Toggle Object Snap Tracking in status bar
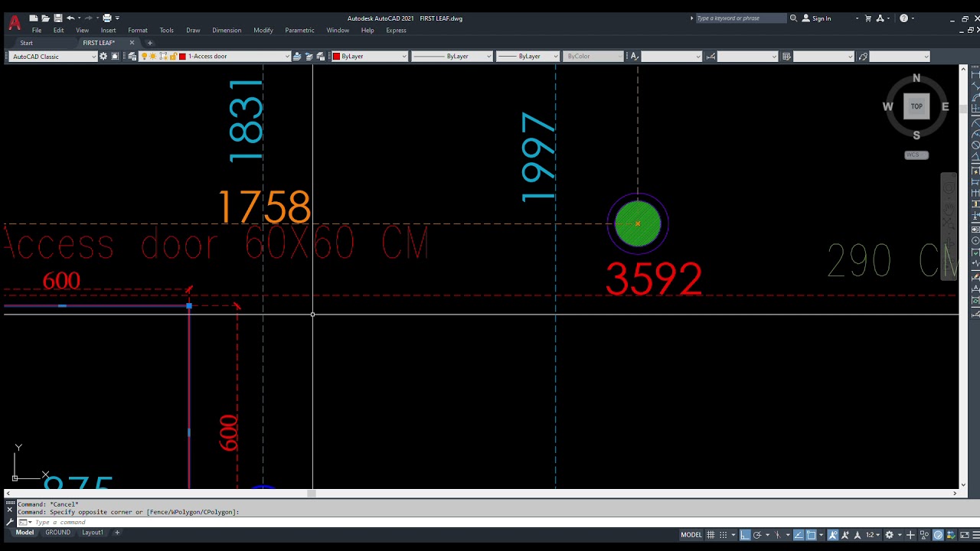Viewport: 980px width, 551px height. click(799, 535)
